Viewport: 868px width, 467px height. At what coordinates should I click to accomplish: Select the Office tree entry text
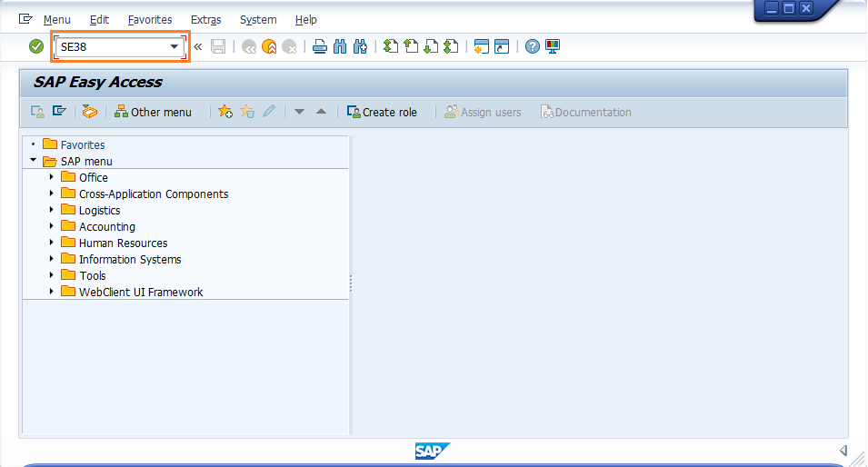(93, 177)
